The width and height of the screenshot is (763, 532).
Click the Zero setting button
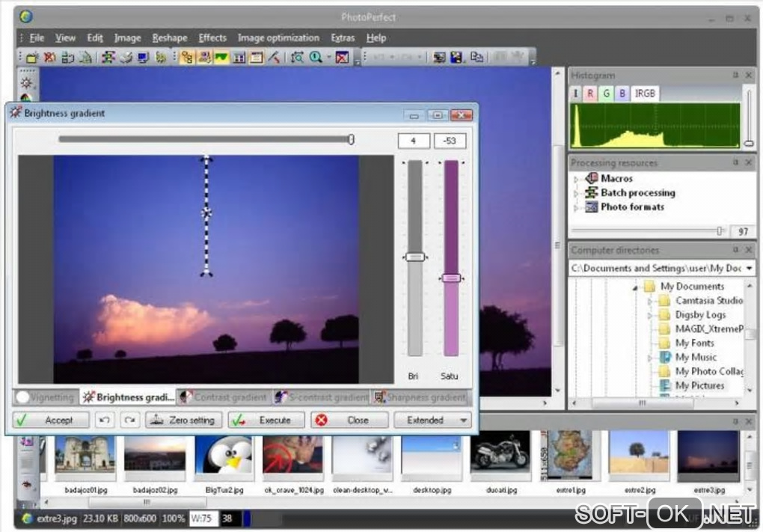[x=184, y=421]
